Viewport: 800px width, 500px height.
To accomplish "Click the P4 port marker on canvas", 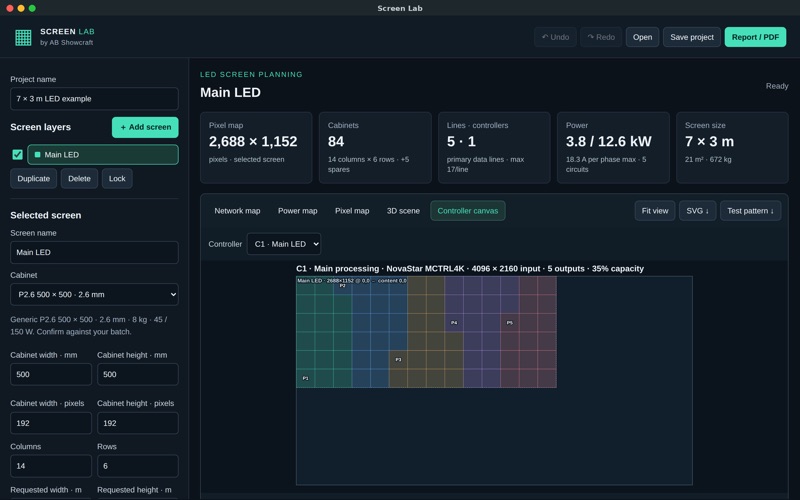I will pyautogui.click(x=454, y=322).
